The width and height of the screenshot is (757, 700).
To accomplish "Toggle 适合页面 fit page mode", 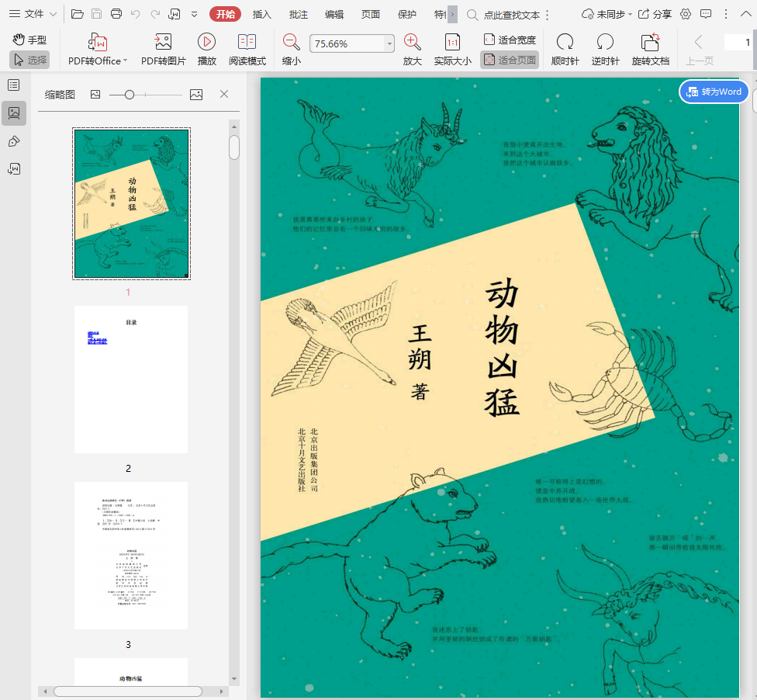I will tap(510, 60).
